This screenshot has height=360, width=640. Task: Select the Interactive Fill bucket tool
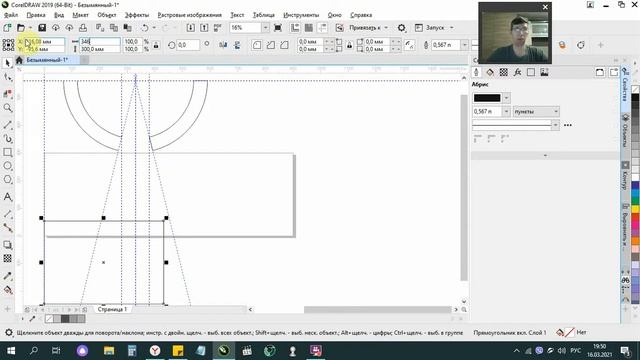click(7, 290)
